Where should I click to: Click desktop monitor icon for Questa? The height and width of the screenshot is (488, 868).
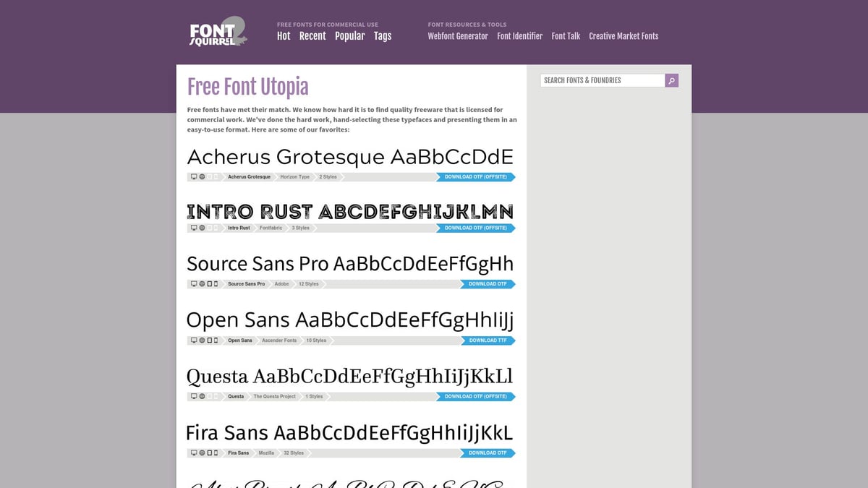194,397
